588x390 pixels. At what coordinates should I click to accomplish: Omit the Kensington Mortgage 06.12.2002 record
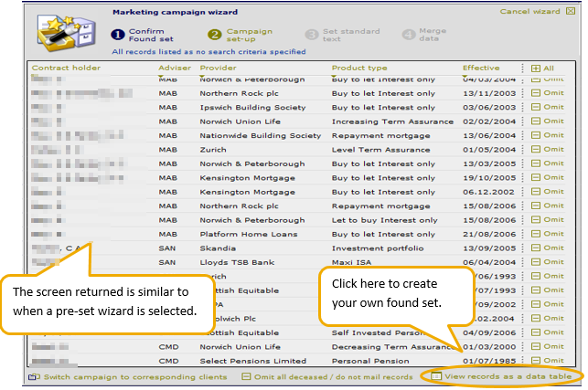click(548, 192)
